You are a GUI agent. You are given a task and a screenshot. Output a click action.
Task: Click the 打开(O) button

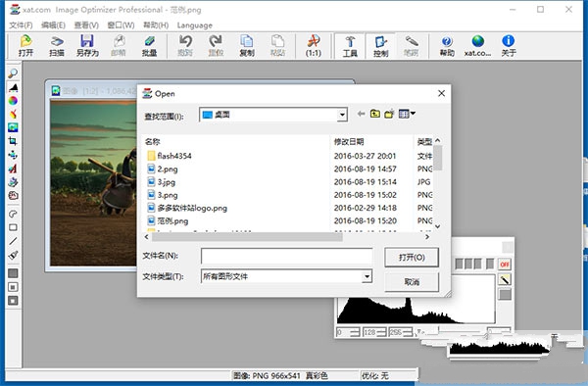[x=412, y=257]
